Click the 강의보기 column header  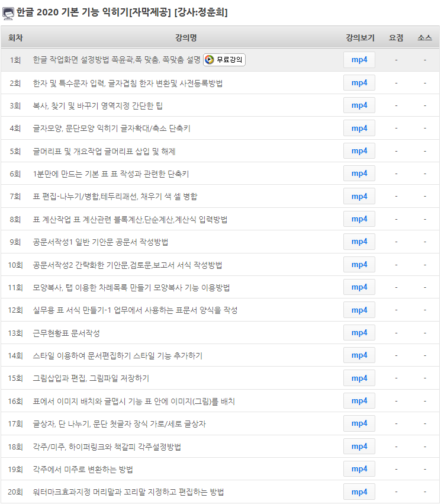point(360,38)
